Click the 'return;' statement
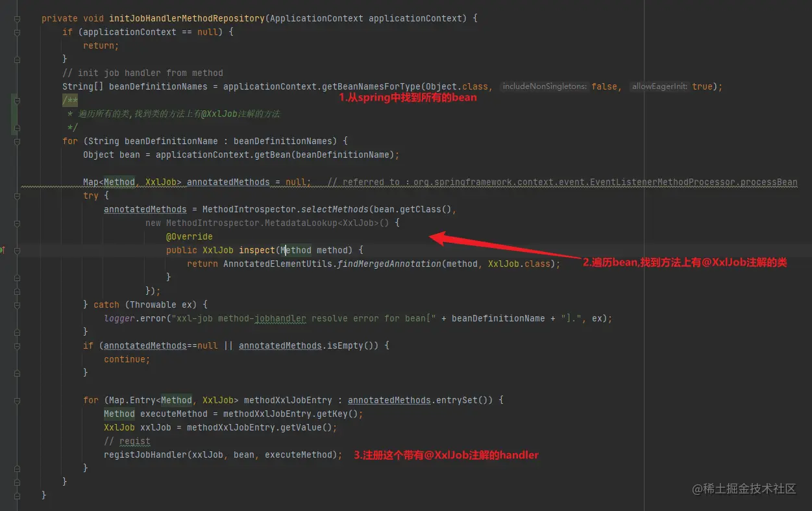This screenshot has height=511, width=812. point(101,45)
